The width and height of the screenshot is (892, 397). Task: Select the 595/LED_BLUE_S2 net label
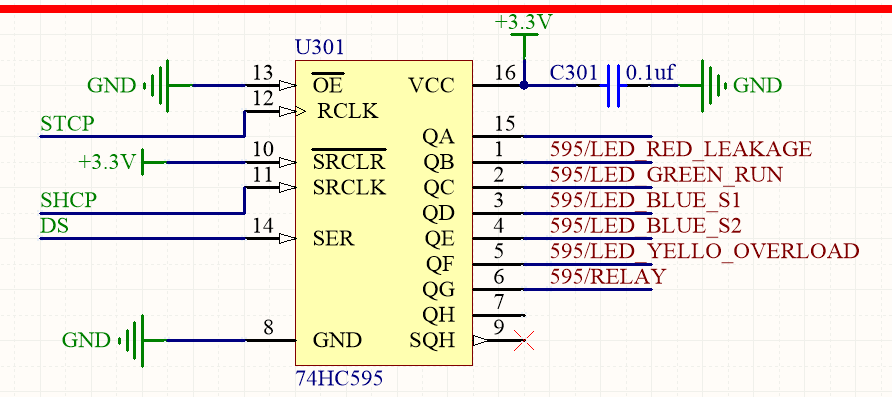(x=646, y=226)
